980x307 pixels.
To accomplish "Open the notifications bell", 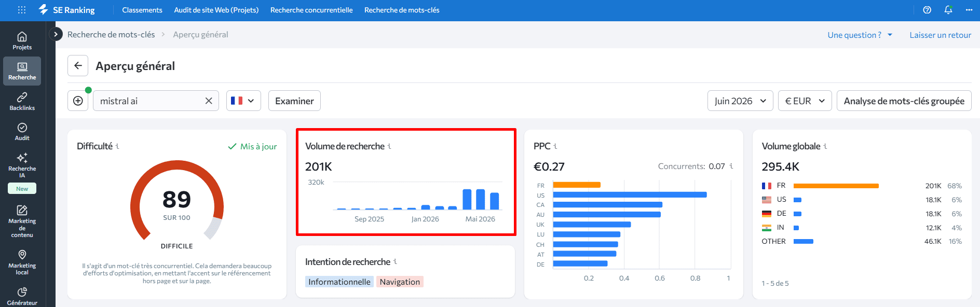I will [948, 10].
